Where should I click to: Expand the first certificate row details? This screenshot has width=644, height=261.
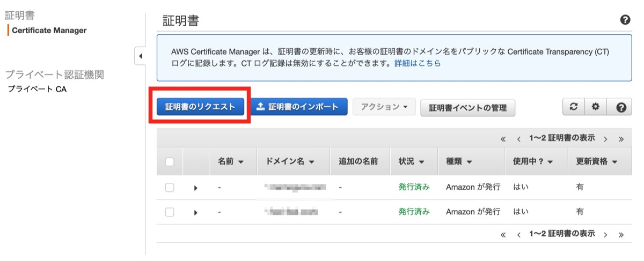[195, 188]
